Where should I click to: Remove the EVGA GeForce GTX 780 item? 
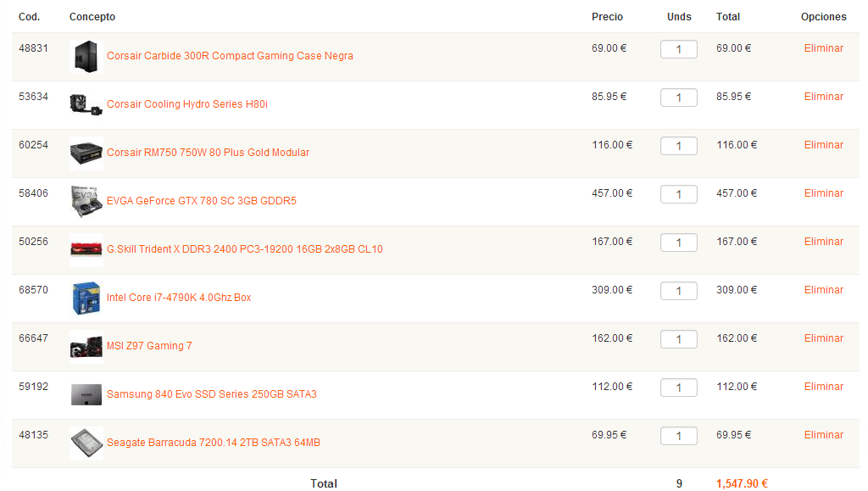(823, 193)
